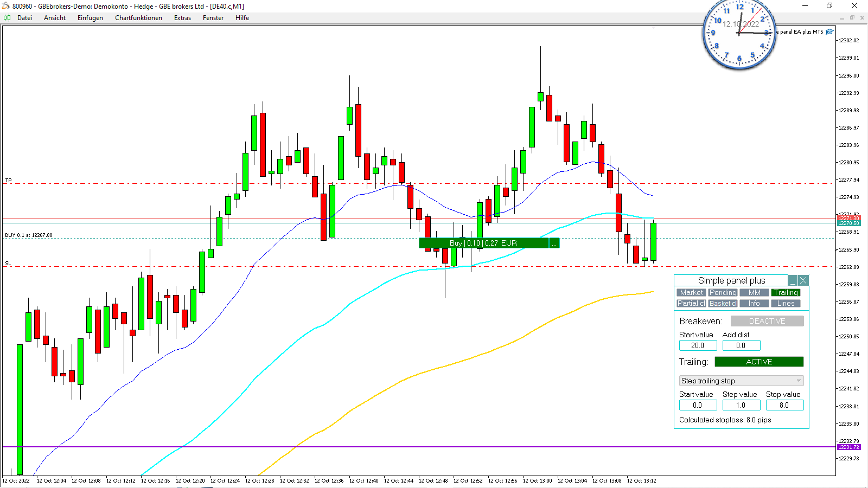Toggle the Trailing ACTIVE button
The image size is (868, 488).
click(759, 362)
